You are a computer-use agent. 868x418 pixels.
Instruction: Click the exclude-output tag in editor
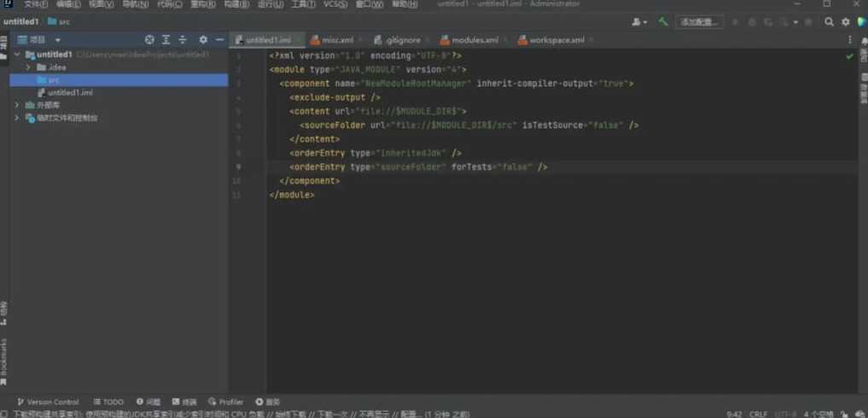pos(335,97)
